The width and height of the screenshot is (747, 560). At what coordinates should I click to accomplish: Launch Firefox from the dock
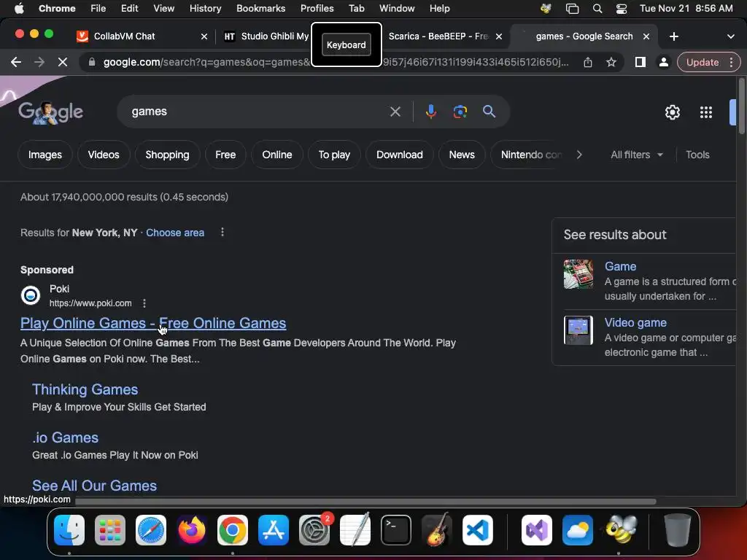(192, 530)
